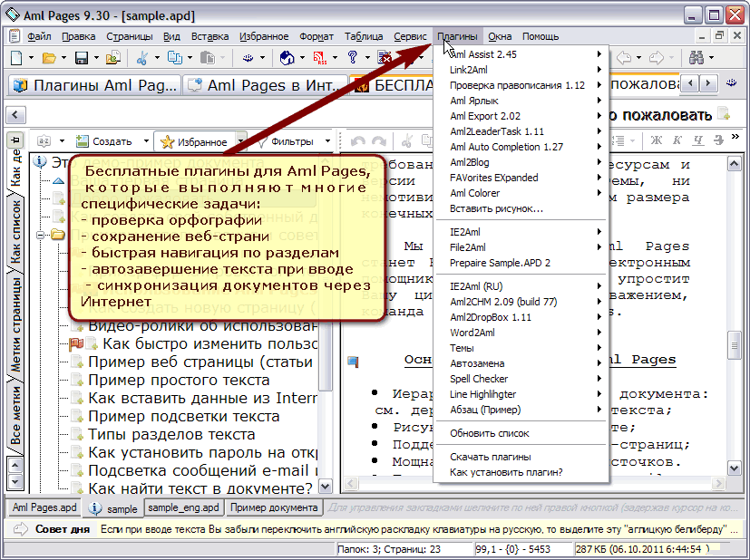Open the dropdown next to Создать
Image resolution: width=750 pixels, height=560 pixels.
click(x=146, y=141)
